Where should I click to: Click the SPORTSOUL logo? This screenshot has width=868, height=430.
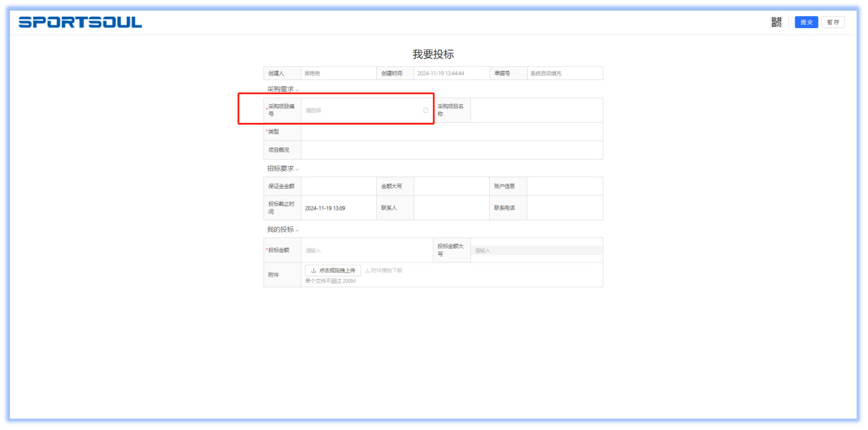[x=80, y=22]
